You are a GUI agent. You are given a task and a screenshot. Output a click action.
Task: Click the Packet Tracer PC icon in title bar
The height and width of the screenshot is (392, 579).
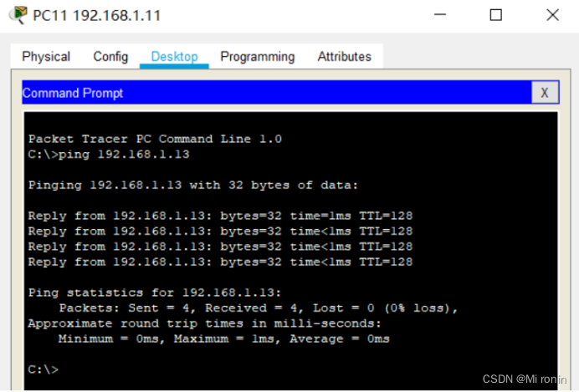[18, 15]
